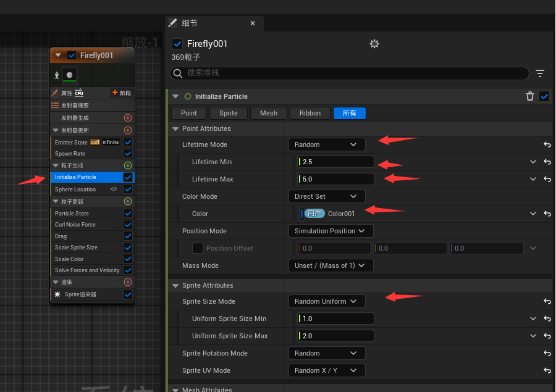
Task: Toggle Firefly001 node header checkbox
Action: point(72,56)
